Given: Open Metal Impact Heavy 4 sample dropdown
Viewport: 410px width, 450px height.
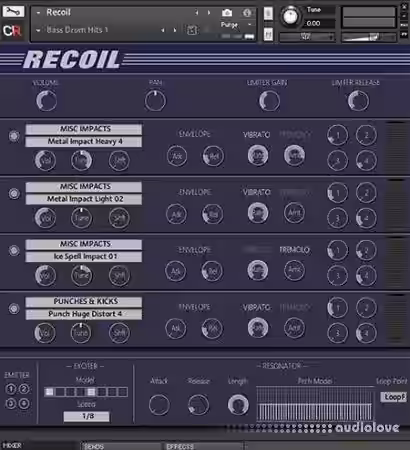Looking at the screenshot, I should point(84,142).
